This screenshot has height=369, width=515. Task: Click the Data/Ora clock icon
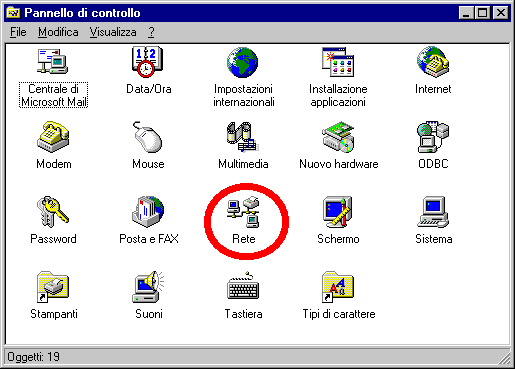click(x=148, y=62)
